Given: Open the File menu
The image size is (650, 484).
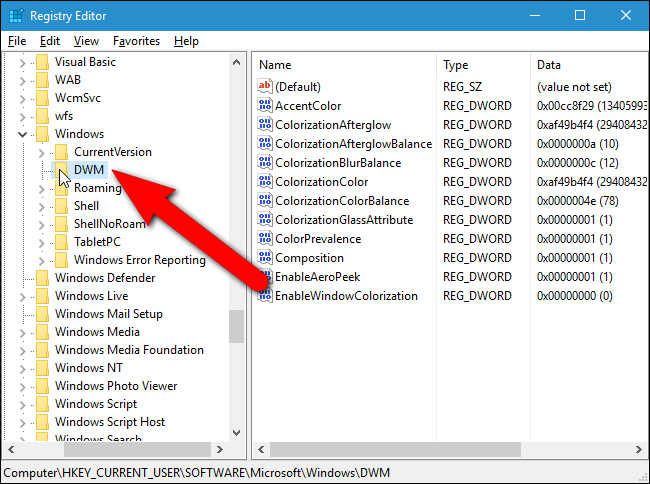Looking at the screenshot, I should coord(17,41).
